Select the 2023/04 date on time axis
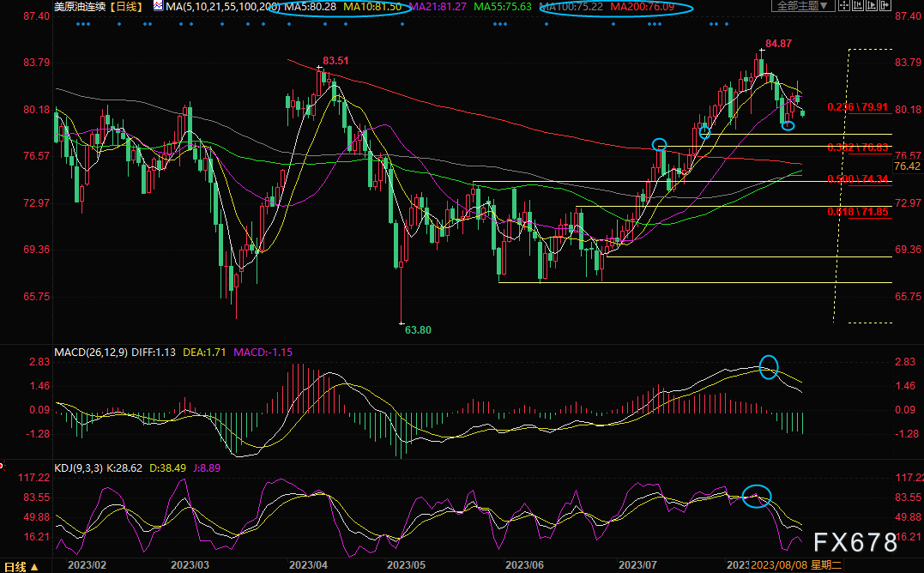924x573 pixels. [308, 565]
